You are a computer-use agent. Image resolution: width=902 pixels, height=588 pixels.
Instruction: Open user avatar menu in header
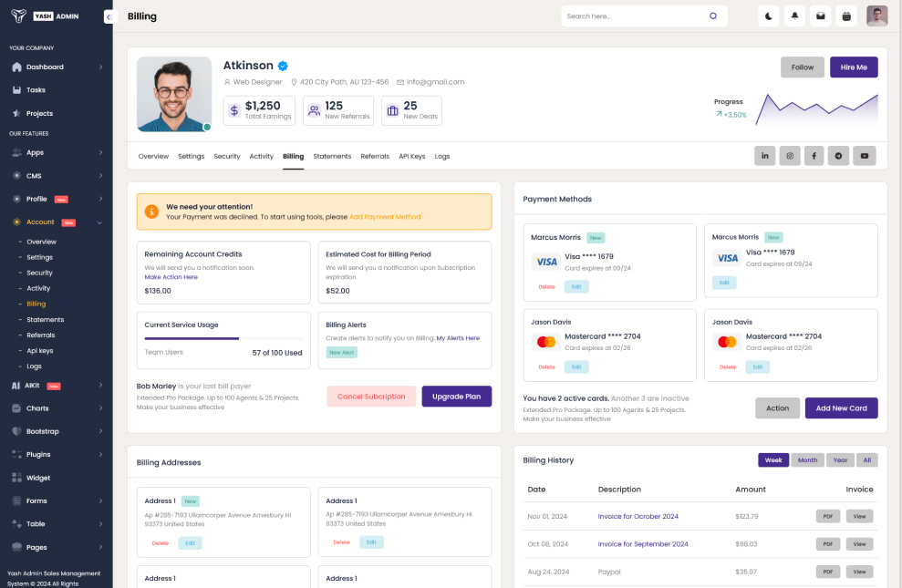click(x=876, y=16)
